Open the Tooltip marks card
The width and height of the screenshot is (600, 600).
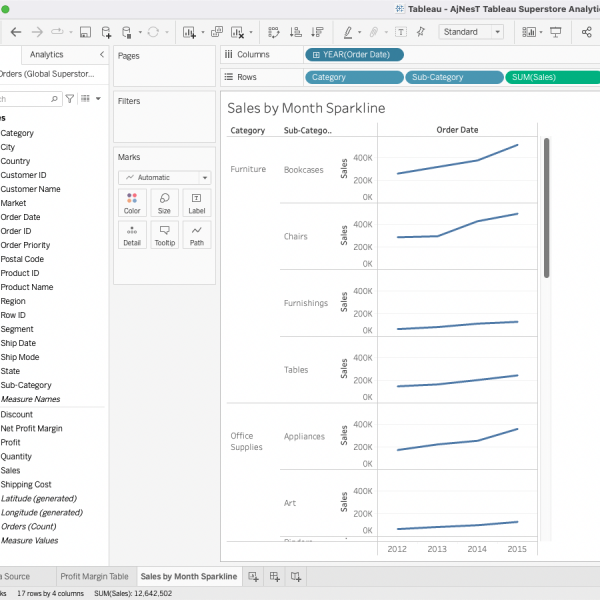pos(164,235)
